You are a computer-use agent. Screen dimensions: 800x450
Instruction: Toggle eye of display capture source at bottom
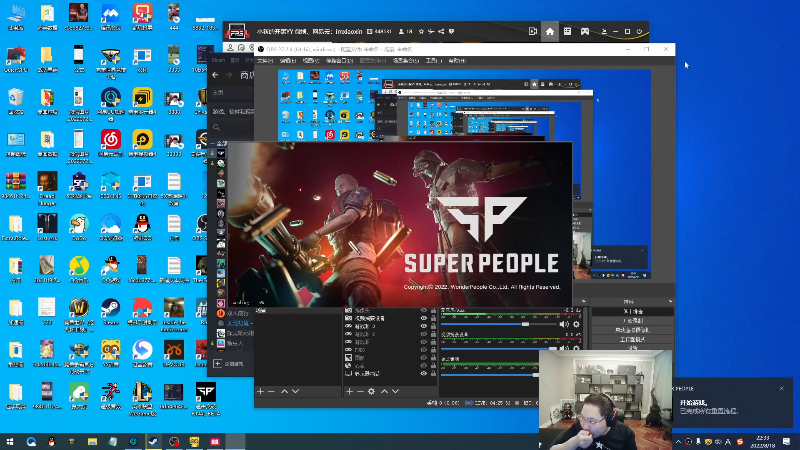click(x=423, y=373)
